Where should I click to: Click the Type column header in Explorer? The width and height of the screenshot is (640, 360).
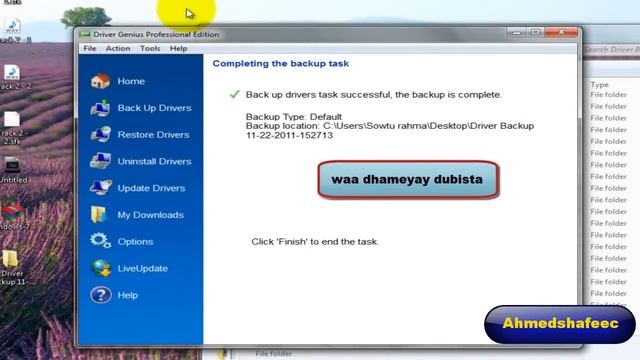point(599,84)
